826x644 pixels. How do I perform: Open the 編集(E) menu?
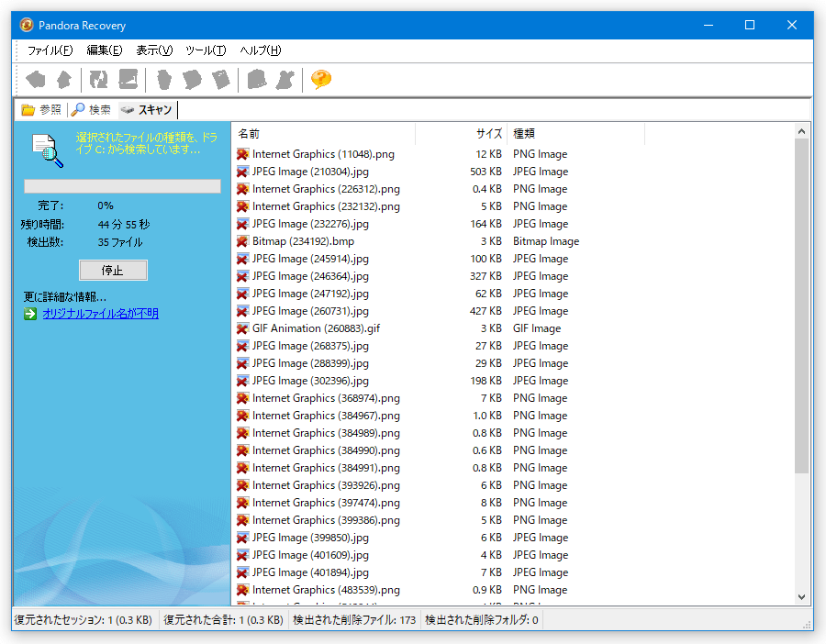pos(105,50)
